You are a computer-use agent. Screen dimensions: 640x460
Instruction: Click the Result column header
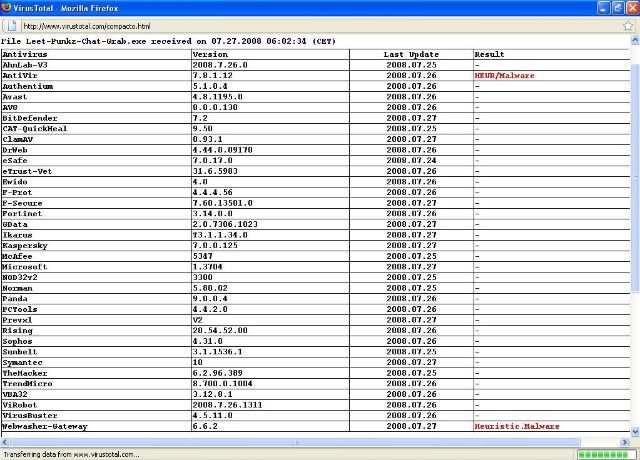(489, 54)
